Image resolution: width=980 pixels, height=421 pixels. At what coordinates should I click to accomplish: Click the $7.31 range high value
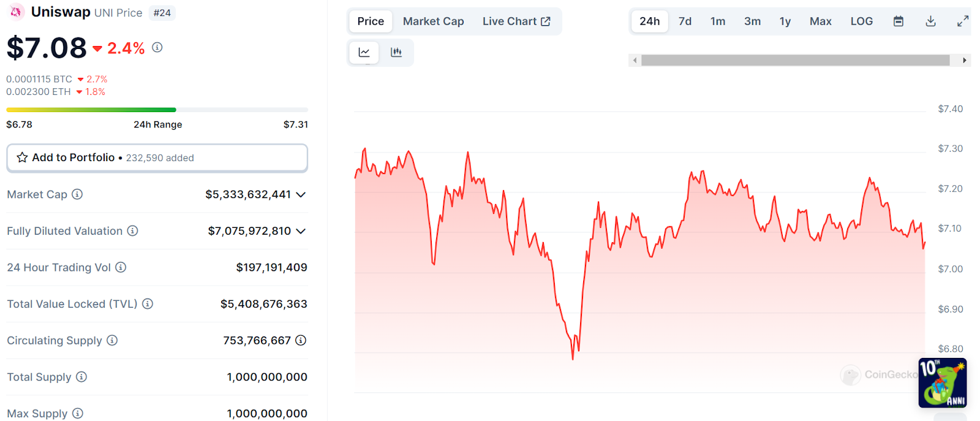tap(296, 124)
